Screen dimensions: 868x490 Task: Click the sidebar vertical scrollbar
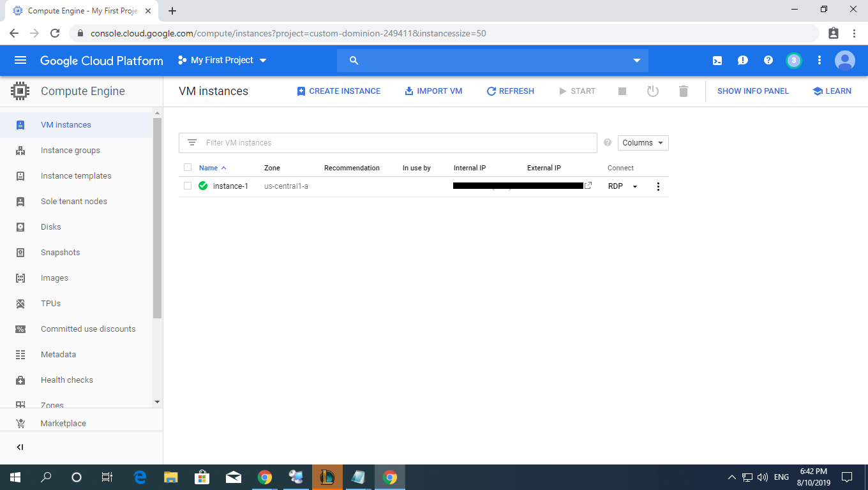158,218
